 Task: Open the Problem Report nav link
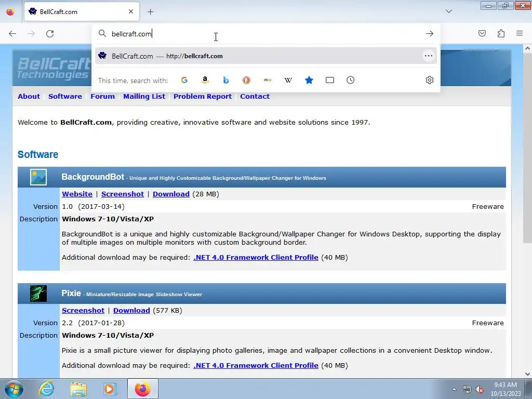[203, 96]
